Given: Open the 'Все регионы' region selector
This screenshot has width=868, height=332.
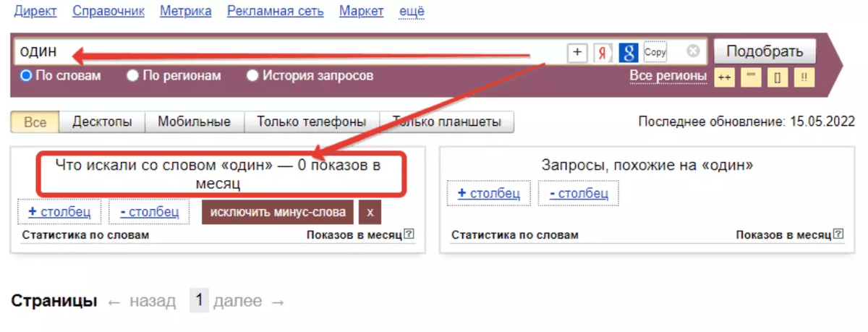Looking at the screenshot, I should pos(668,76).
